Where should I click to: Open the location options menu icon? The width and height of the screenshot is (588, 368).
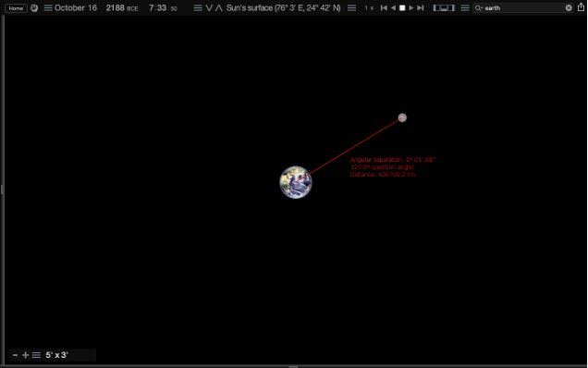(x=198, y=8)
